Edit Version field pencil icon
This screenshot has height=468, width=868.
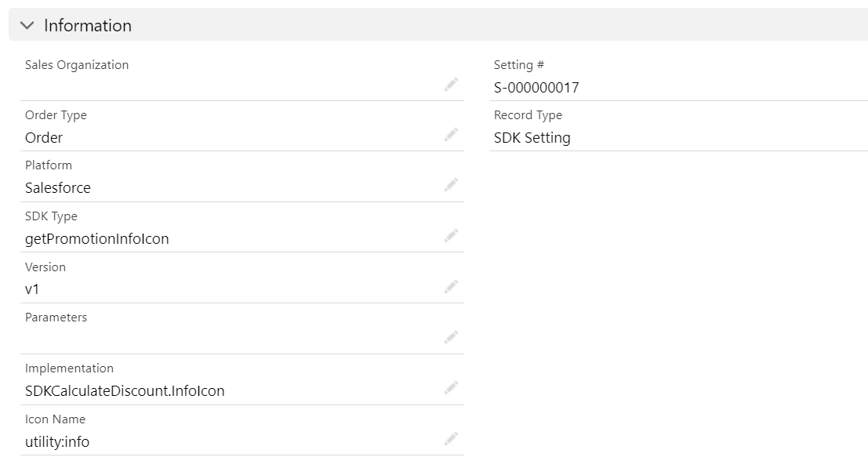(x=451, y=287)
